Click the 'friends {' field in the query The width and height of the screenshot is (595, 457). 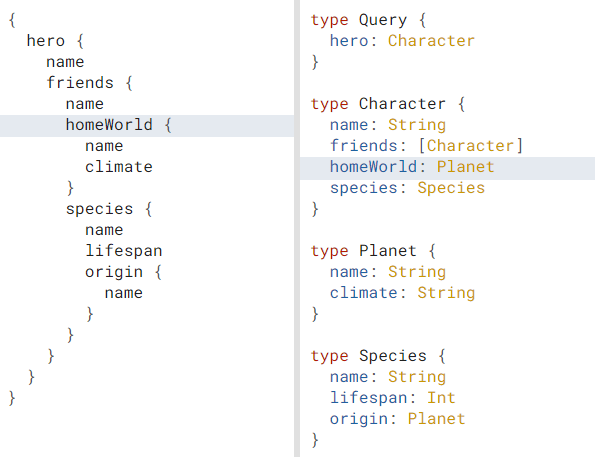click(90, 83)
